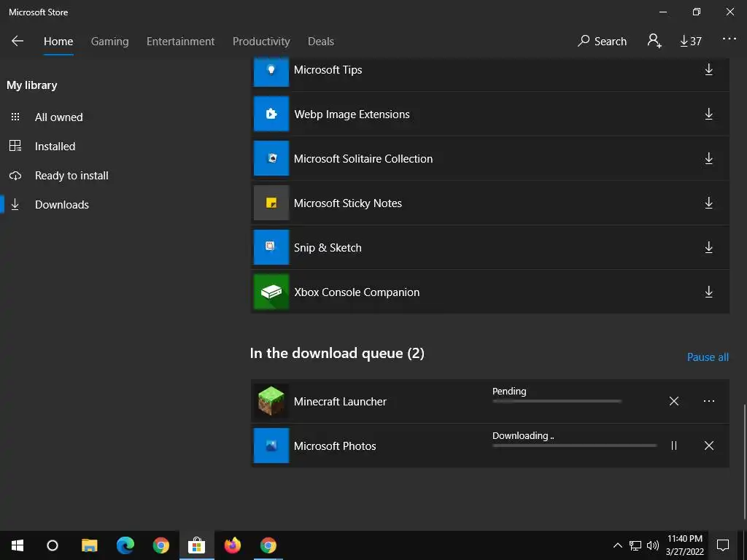Download Microsoft Solitaire Collection using its arrow
The height and width of the screenshot is (560, 747).
[709, 158]
